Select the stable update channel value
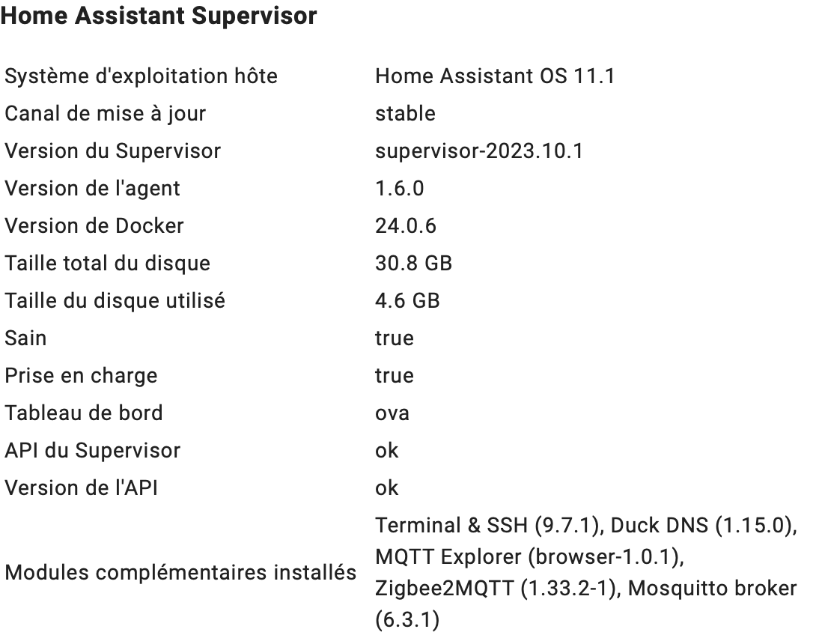The height and width of the screenshot is (644, 819). pyautogui.click(x=405, y=114)
